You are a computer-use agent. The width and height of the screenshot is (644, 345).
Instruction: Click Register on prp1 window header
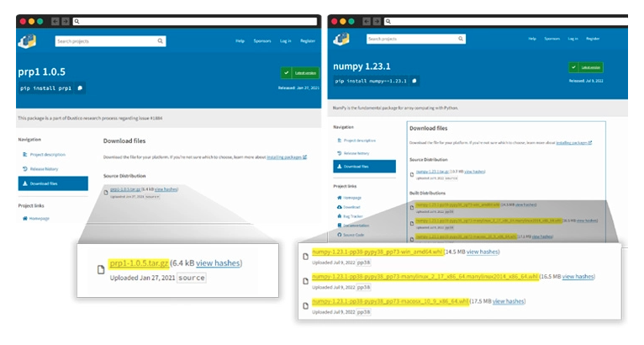[308, 40]
